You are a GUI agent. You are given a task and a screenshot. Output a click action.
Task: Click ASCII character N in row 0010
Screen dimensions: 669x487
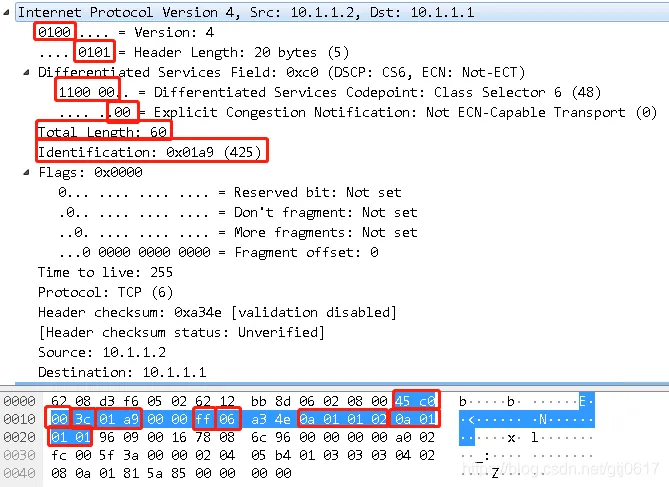(x=543, y=419)
